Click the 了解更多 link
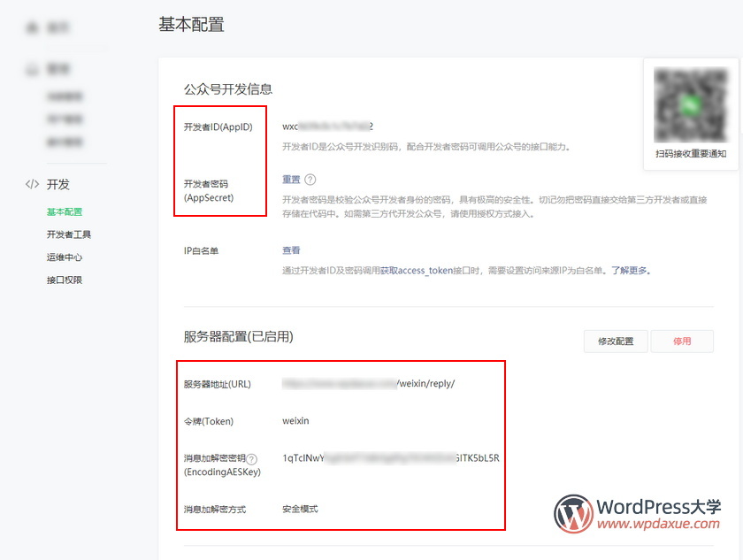743x560 pixels. click(629, 271)
